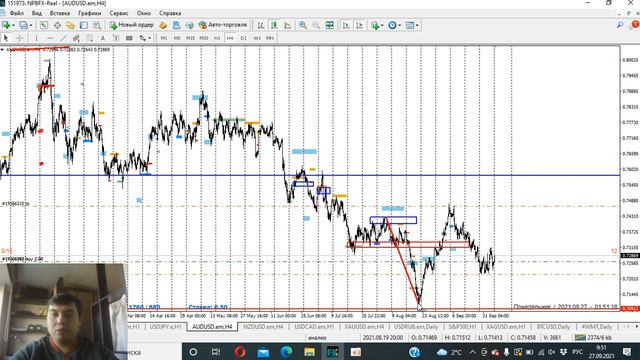Screen dimensions: 640x360
Task: Open the taskbar volume control icon
Action: [x=551, y=352]
